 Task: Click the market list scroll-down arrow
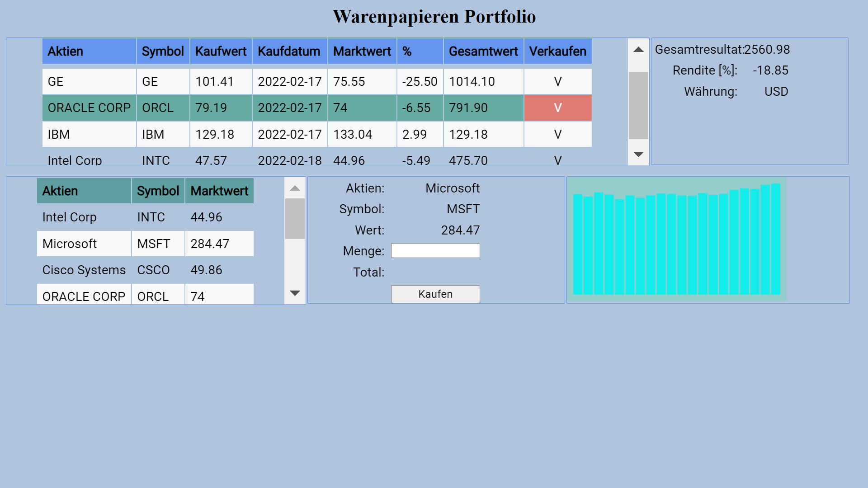[x=295, y=293]
